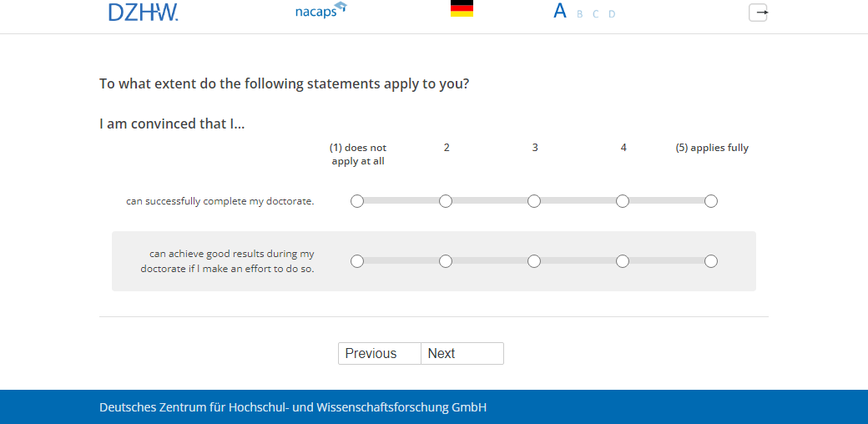Image resolution: width=868 pixels, height=424 pixels.
Task: Select font size C
Action: (x=595, y=14)
